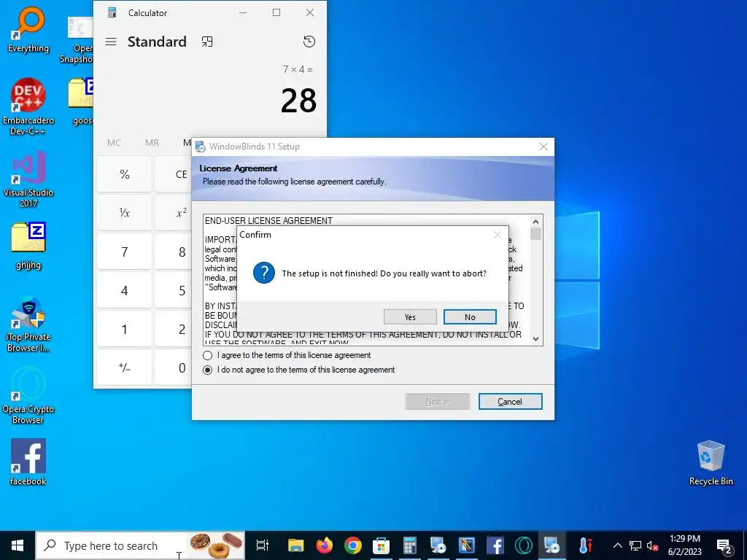Toggle Calculator keep on top icon
This screenshot has height=560, width=747.
(x=206, y=42)
